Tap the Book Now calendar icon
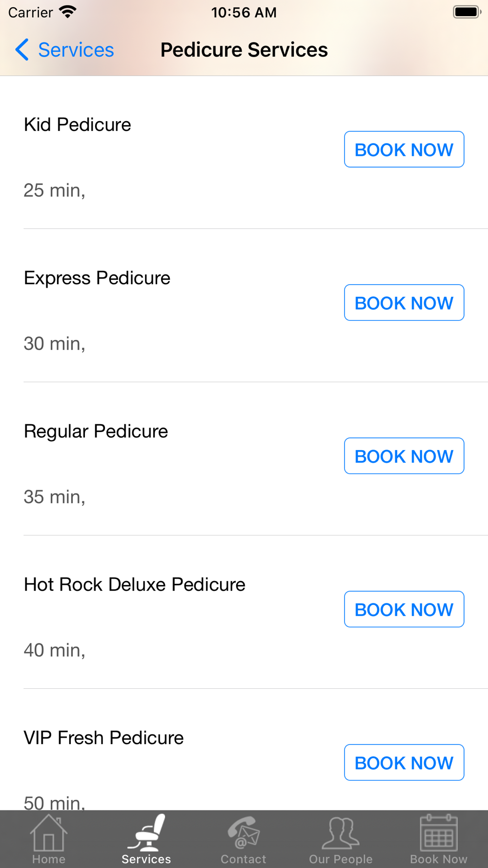 click(438, 833)
